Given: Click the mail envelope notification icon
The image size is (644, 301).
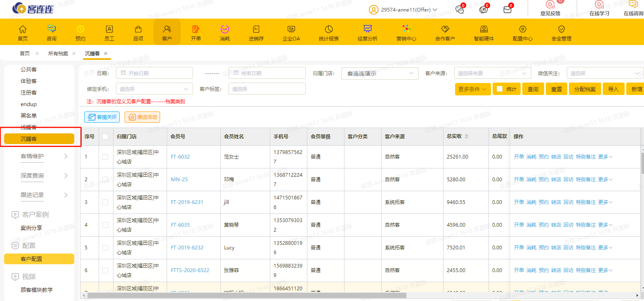Looking at the screenshot, I should (x=507, y=9).
